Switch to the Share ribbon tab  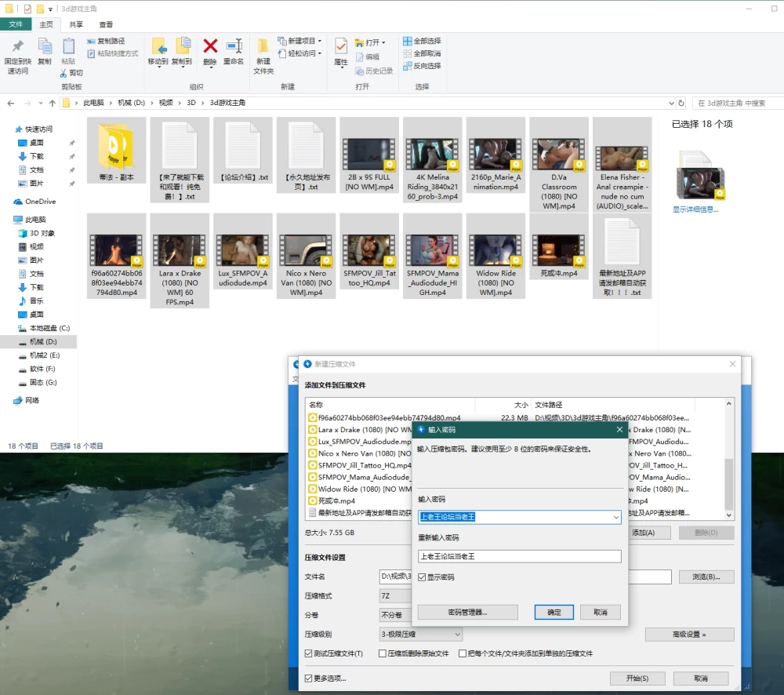76,24
